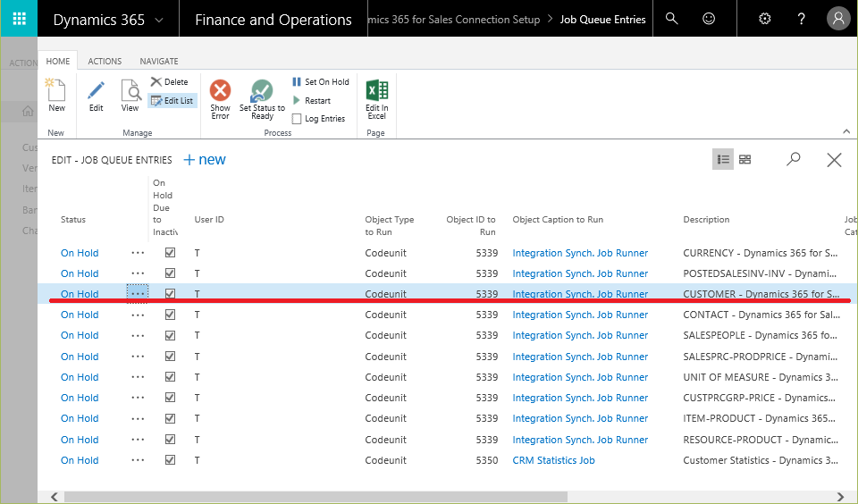Open ellipsis menu for Customer Statistics row
This screenshot has height=504, width=858.
click(138, 460)
